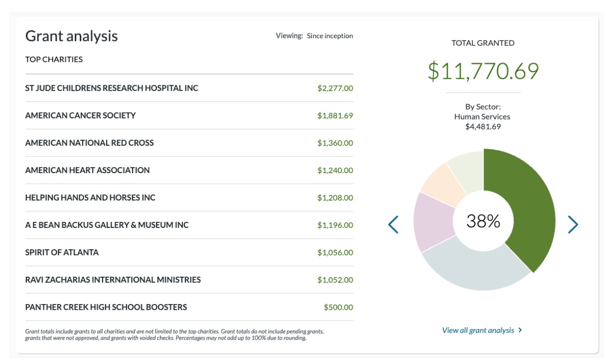
Task: Click the right arrow beside the donut chart
Action: coord(572,224)
